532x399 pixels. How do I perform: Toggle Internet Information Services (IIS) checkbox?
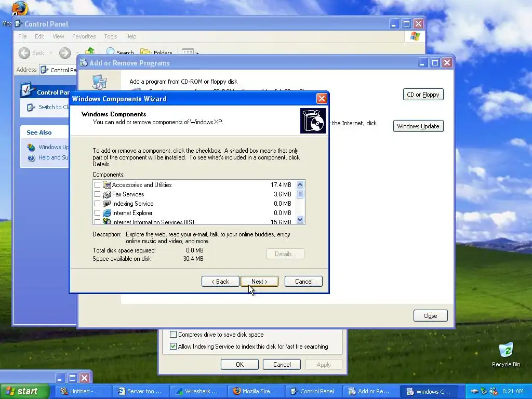(97, 222)
